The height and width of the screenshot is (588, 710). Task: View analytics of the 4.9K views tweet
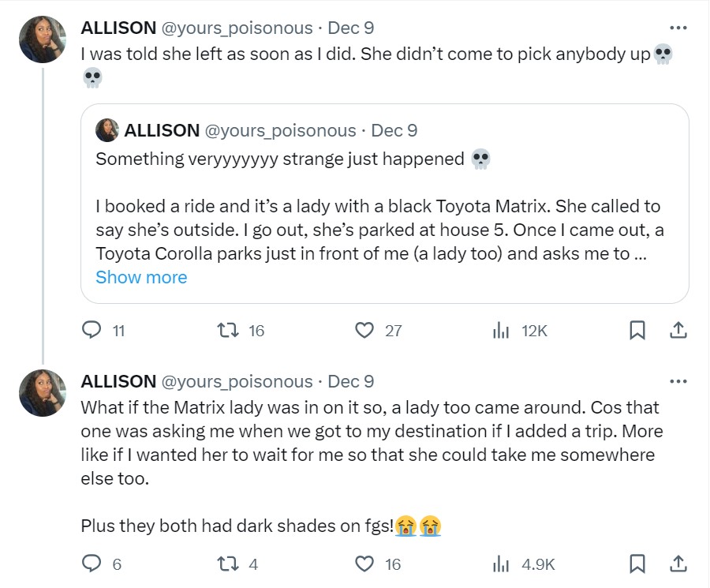coord(501,564)
